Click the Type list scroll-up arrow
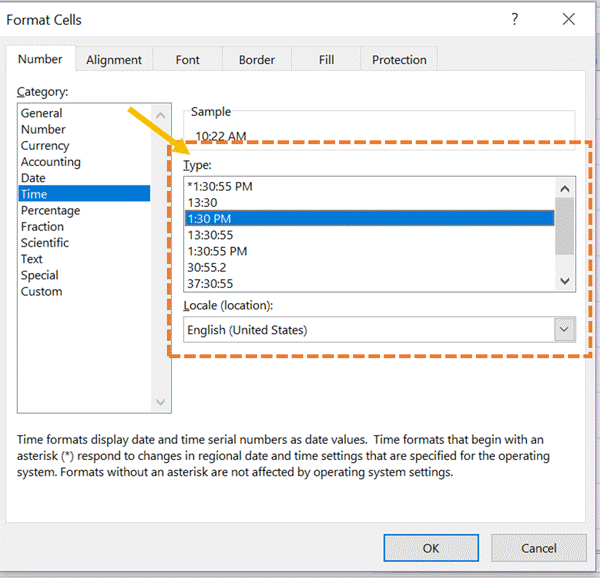This screenshot has height=578, width=600. (565, 188)
